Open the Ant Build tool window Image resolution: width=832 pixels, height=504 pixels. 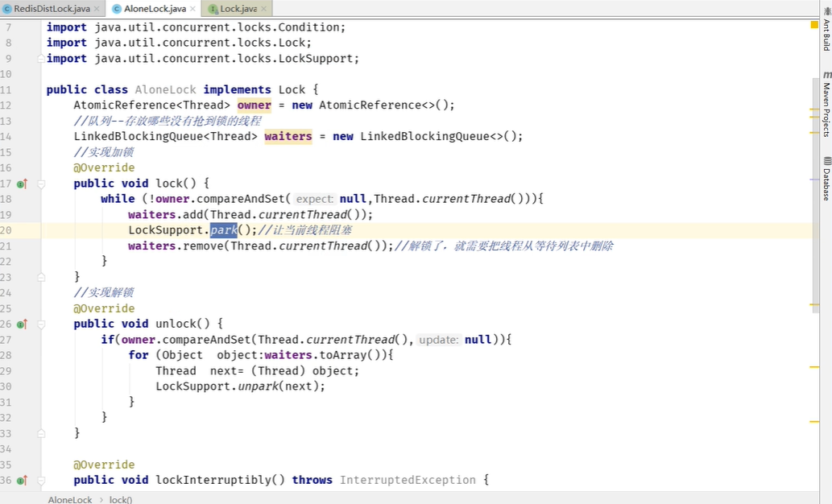coord(826,30)
